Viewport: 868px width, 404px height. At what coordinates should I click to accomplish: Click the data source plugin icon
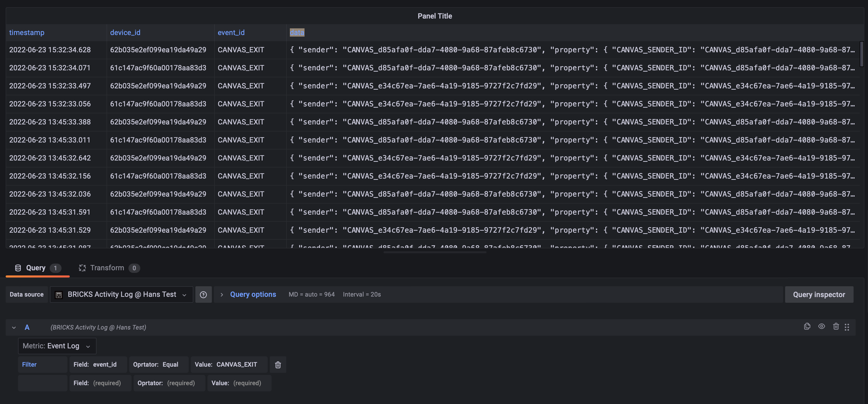(59, 295)
